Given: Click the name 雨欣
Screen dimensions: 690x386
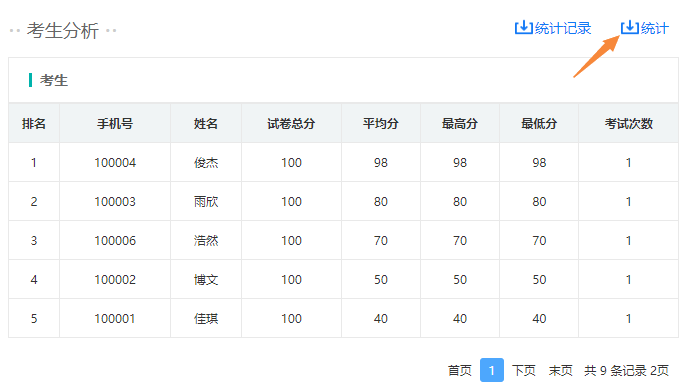Looking at the screenshot, I should point(206,202).
